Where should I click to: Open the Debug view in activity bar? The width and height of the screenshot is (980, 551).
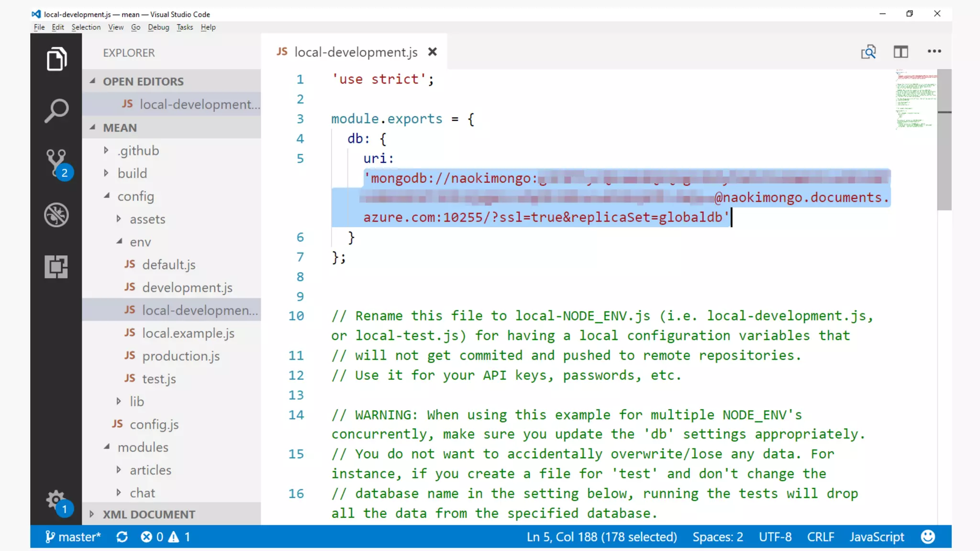coord(56,215)
